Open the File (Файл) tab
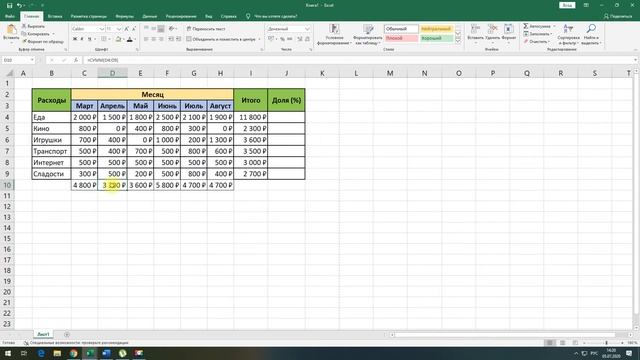640x360 pixels. tap(10, 16)
